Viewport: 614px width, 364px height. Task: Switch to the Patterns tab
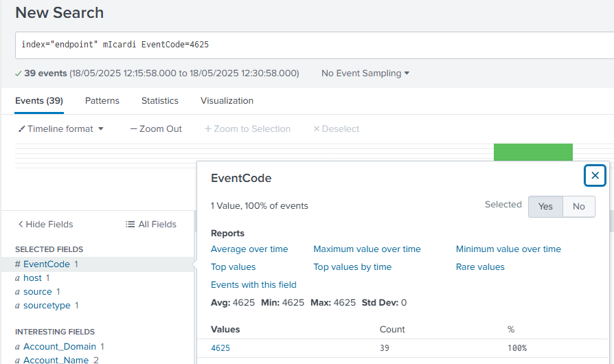click(102, 101)
